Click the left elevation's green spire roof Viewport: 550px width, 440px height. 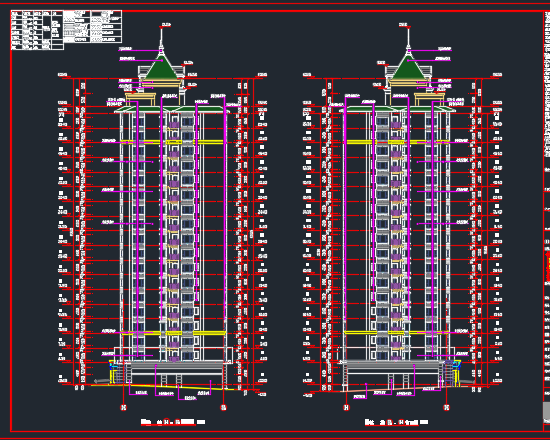pyautogui.click(x=161, y=67)
